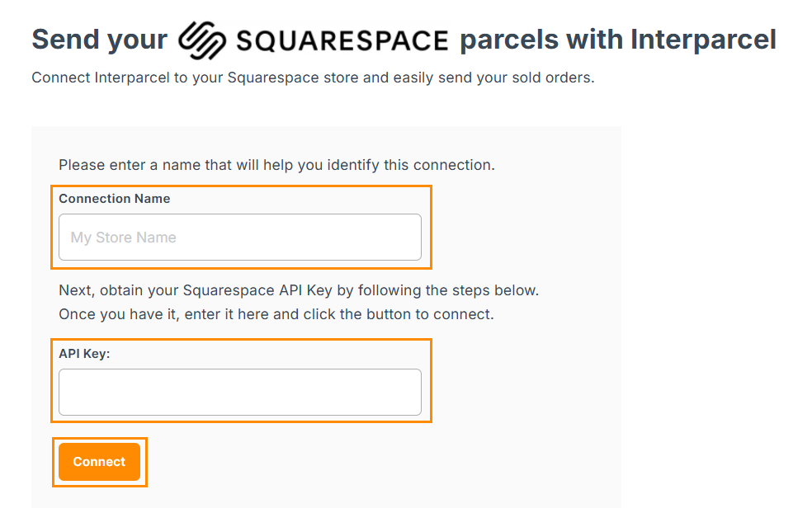Focus the Connection Name input field

[239, 238]
